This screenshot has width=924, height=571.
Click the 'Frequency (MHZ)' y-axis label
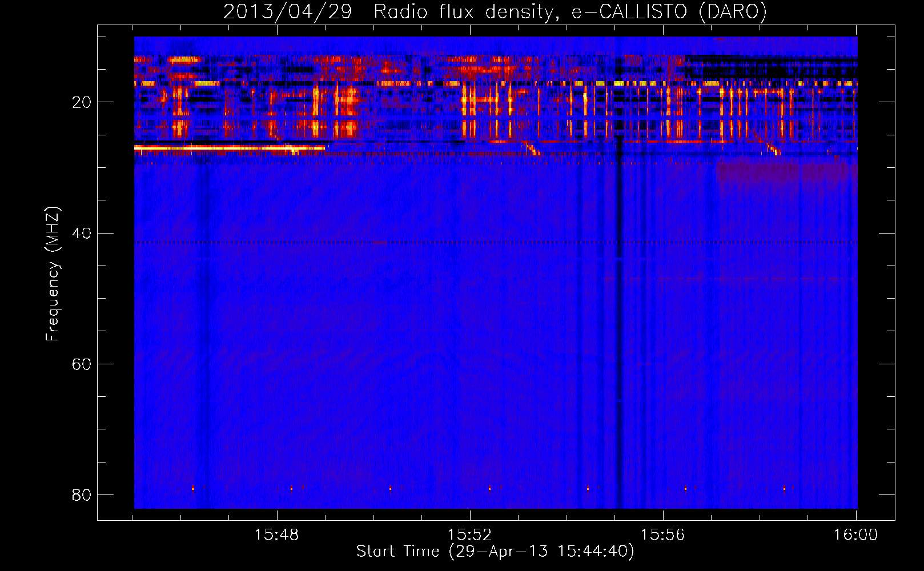[53, 274]
